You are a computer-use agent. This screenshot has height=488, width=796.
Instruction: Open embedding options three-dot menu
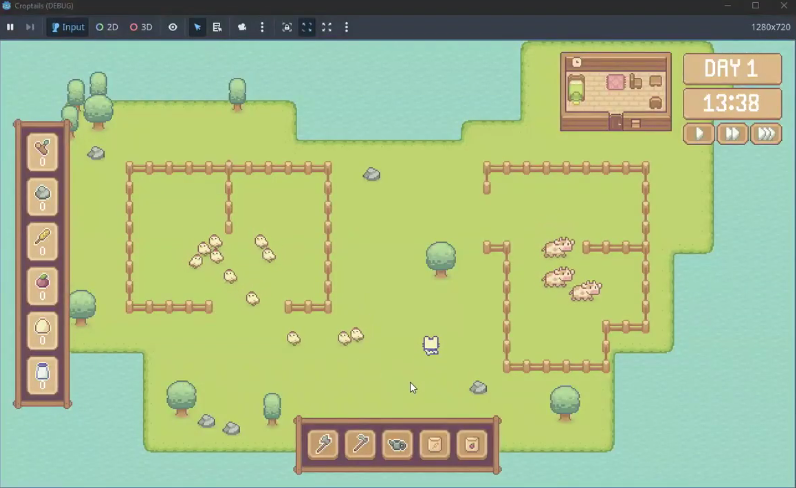(346, 27)
